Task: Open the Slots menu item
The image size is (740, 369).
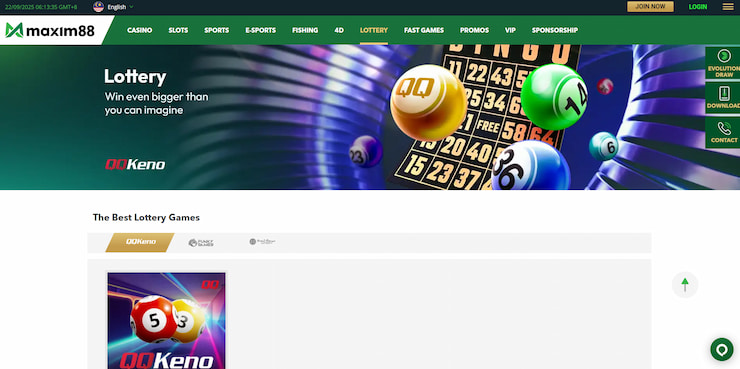Action: click(178, 30)
